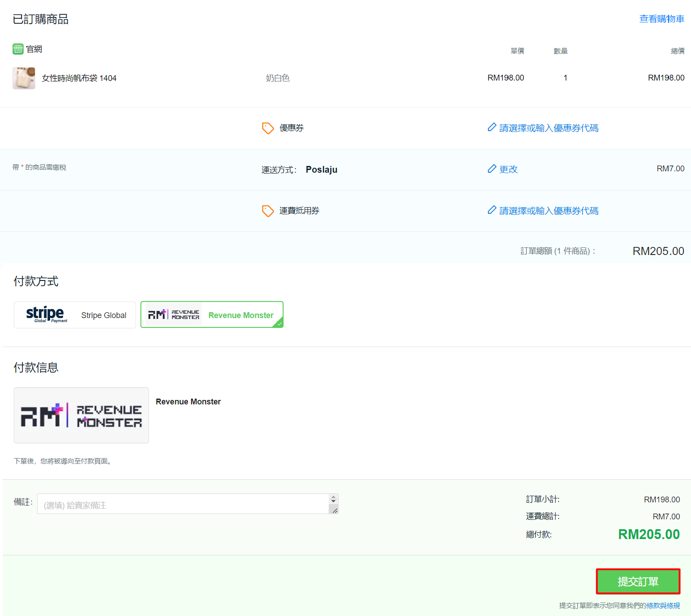Click the quantity value 1
The width and height of the screenshot is (691, 616).
click(565, 78)
